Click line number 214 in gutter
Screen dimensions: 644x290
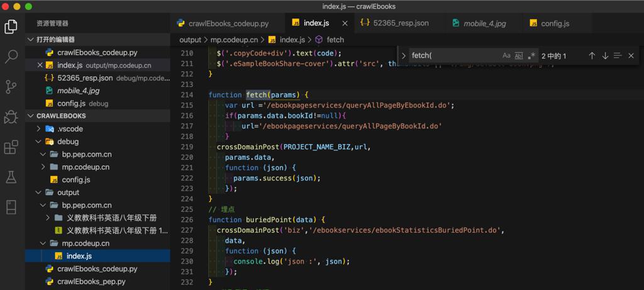coord(187,95)
